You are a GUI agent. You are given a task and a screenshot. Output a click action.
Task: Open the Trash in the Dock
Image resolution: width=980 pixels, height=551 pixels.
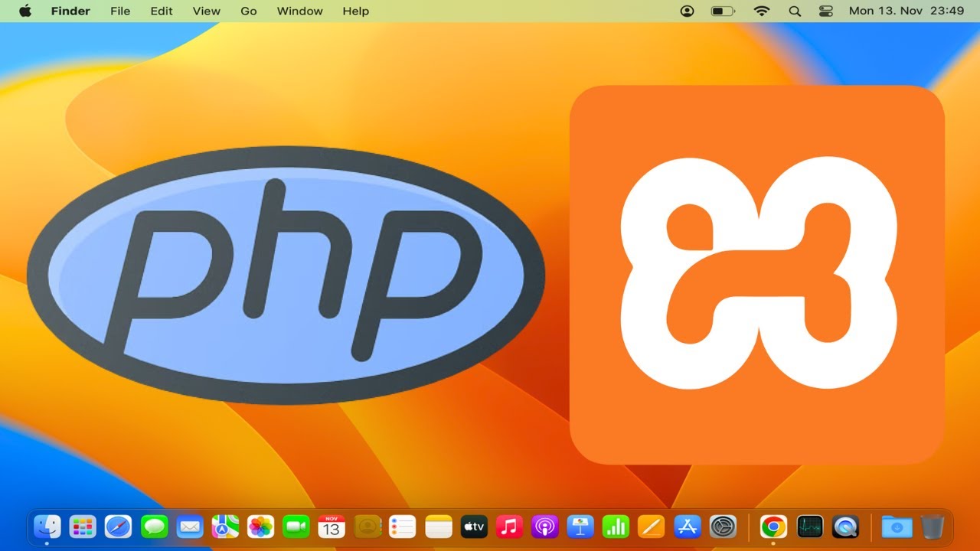point(933,527)
